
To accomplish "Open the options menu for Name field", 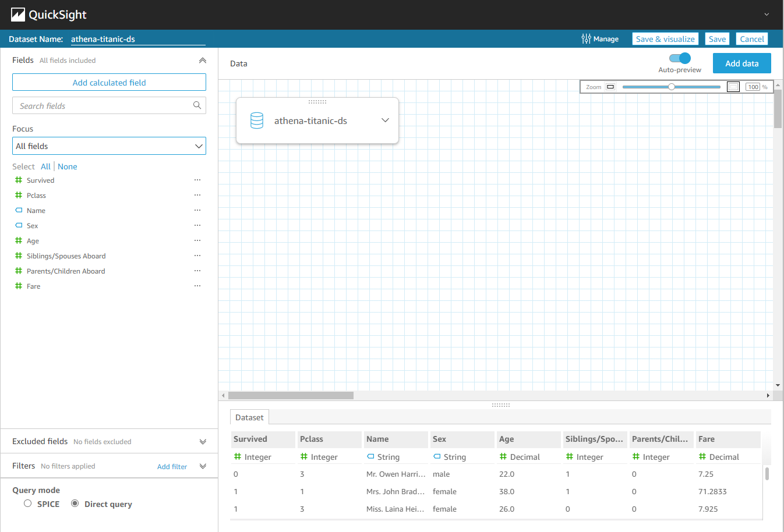I will point(197,211).
